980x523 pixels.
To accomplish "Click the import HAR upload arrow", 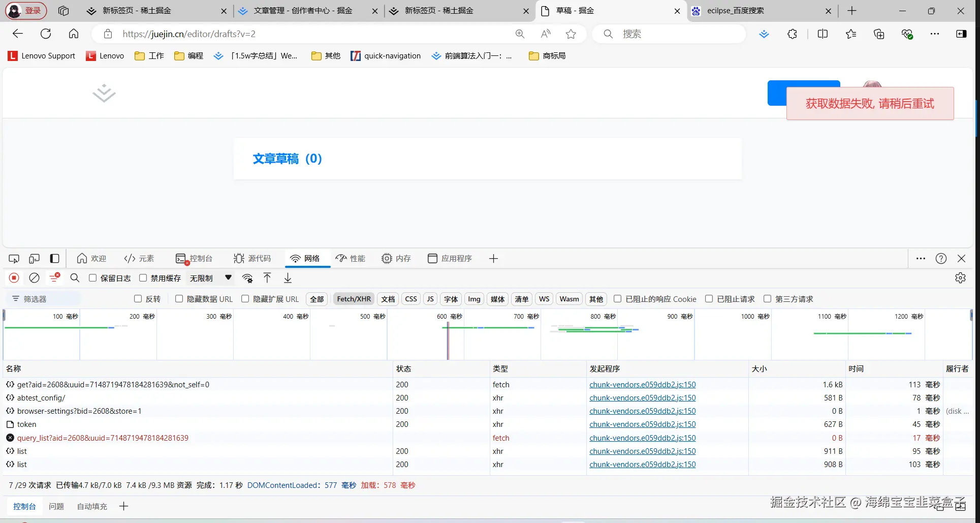I will [x=267, y=278].
